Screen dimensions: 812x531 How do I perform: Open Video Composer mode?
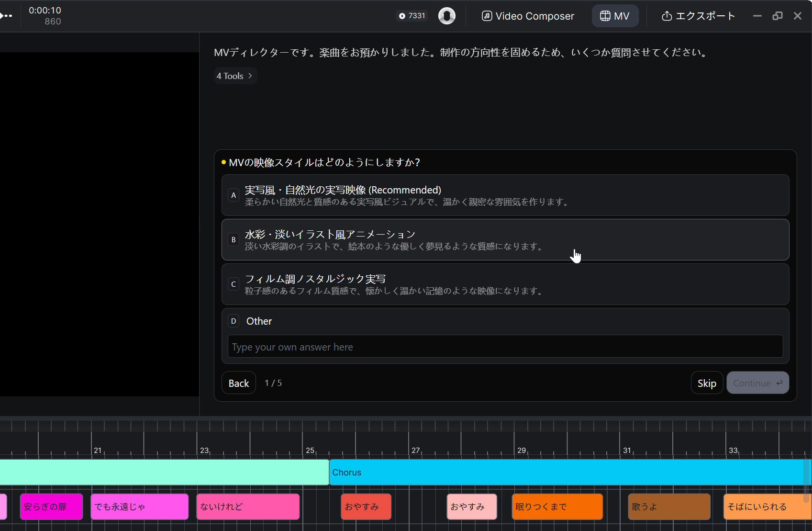[527, 16]
